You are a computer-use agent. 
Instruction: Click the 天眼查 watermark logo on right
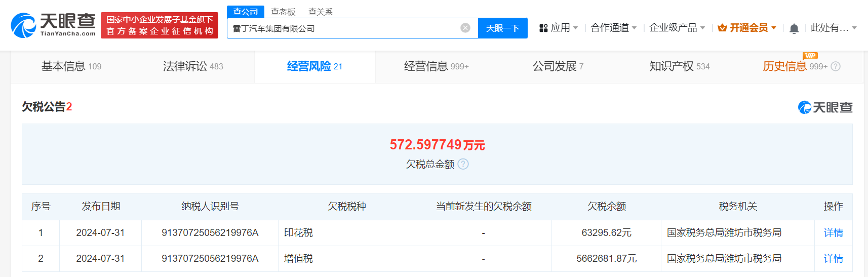pyautogui.click(x=825, y=107)
